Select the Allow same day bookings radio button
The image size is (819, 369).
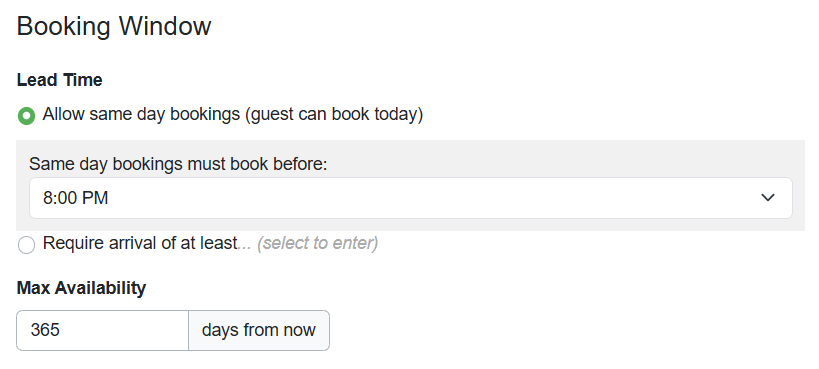tap(26, 116)
